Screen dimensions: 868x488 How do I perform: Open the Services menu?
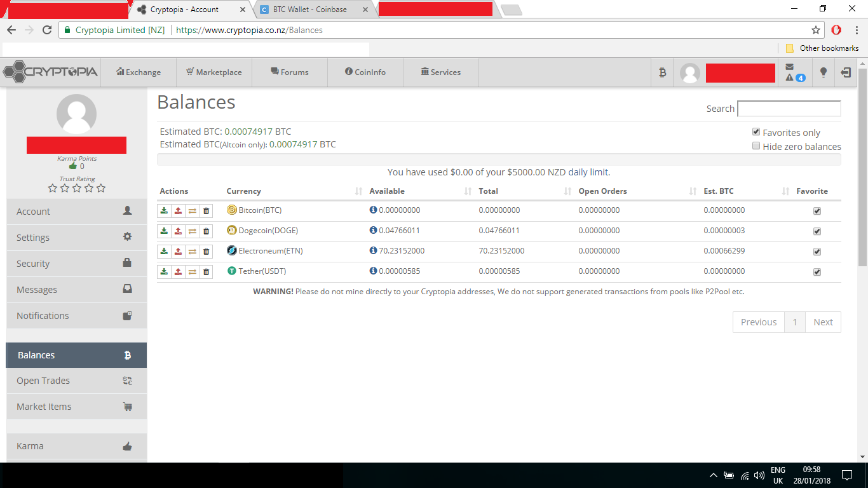coord(441,72)
